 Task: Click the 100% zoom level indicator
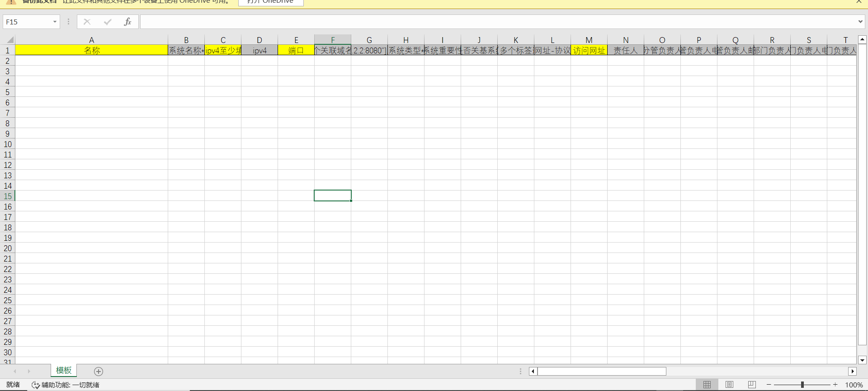(x=854, y=385)
